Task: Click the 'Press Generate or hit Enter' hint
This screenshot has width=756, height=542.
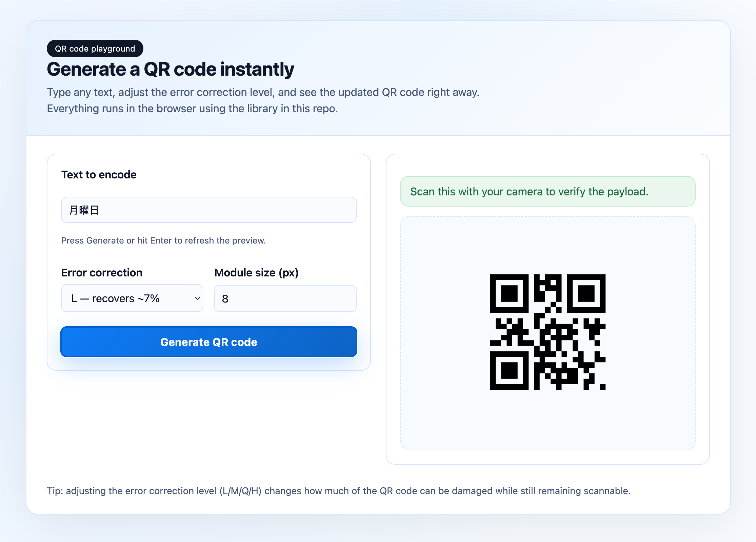Action: click(x=163, y=240)
